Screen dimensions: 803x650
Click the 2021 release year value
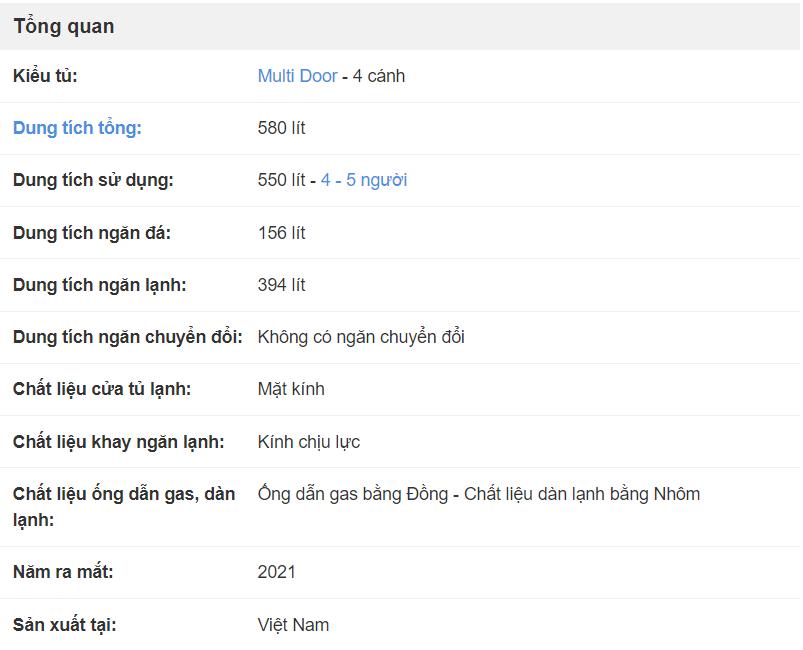276,572
